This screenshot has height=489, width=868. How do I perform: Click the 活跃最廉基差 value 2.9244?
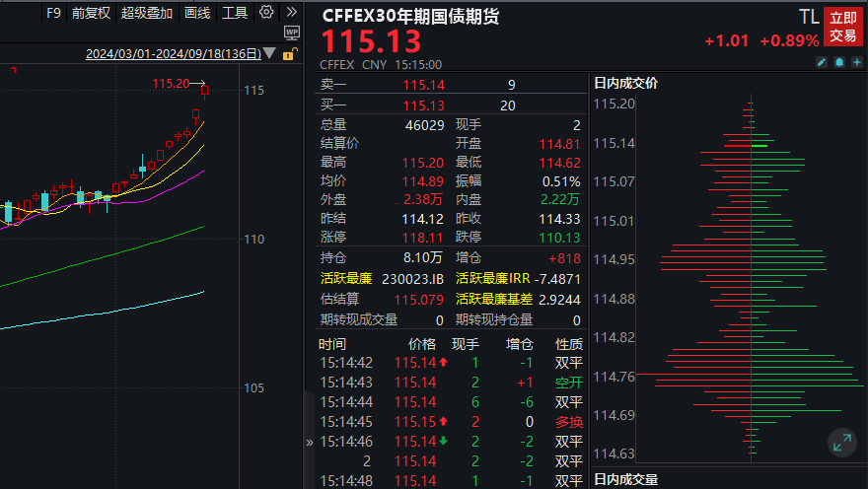(559, 300)
